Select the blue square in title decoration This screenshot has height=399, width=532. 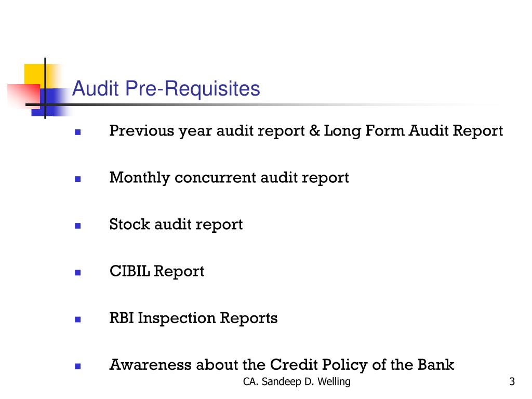[51, 102]
